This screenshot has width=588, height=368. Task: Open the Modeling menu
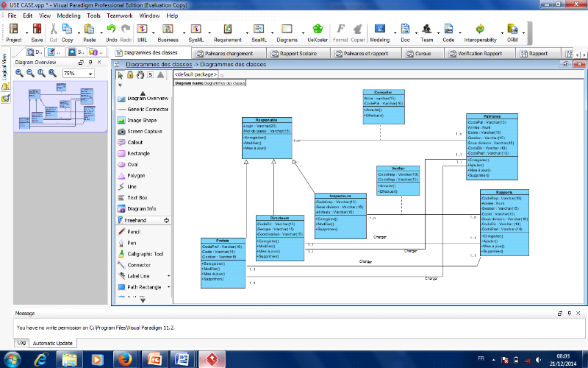tap(69, 15)
